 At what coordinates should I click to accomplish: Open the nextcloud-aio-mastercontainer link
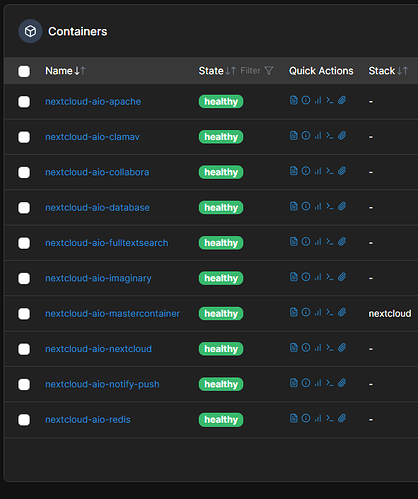112,314
